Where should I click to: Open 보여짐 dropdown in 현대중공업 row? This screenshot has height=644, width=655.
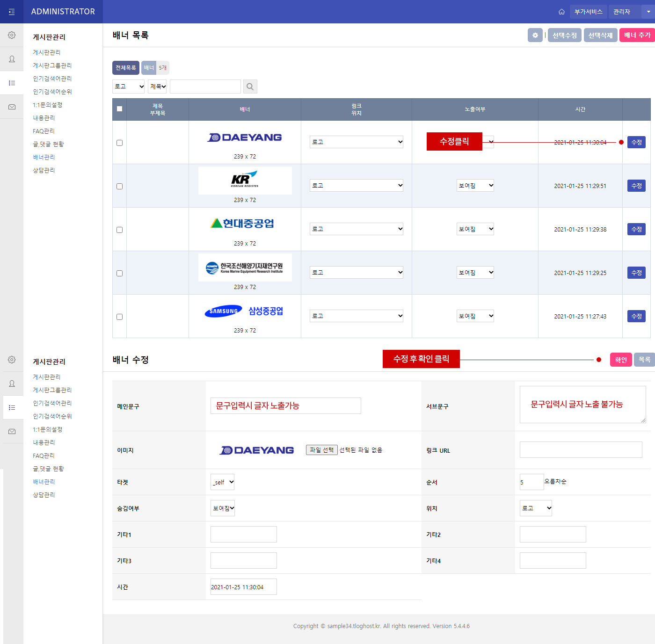coord(475,229)
